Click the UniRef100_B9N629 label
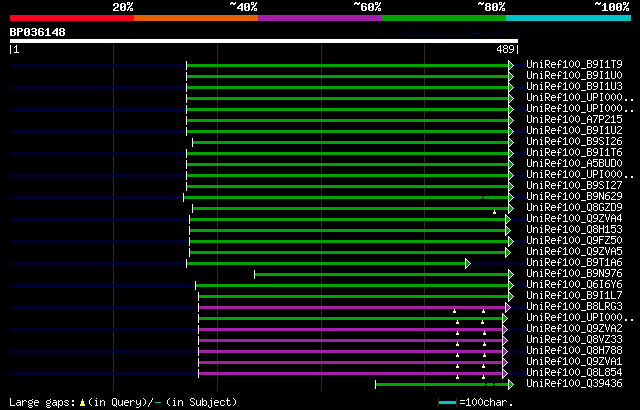 [574, 197]
